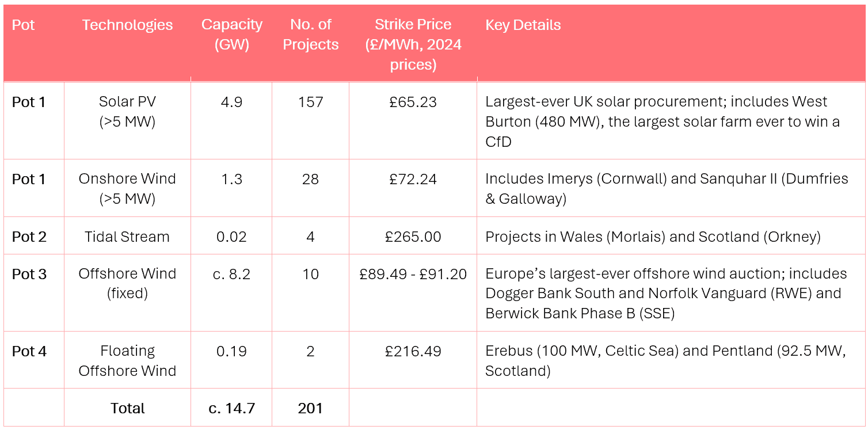Select the 157 projects cell
Screen dimensions: 868x430
pyautogui.click(x=310, y=102)
